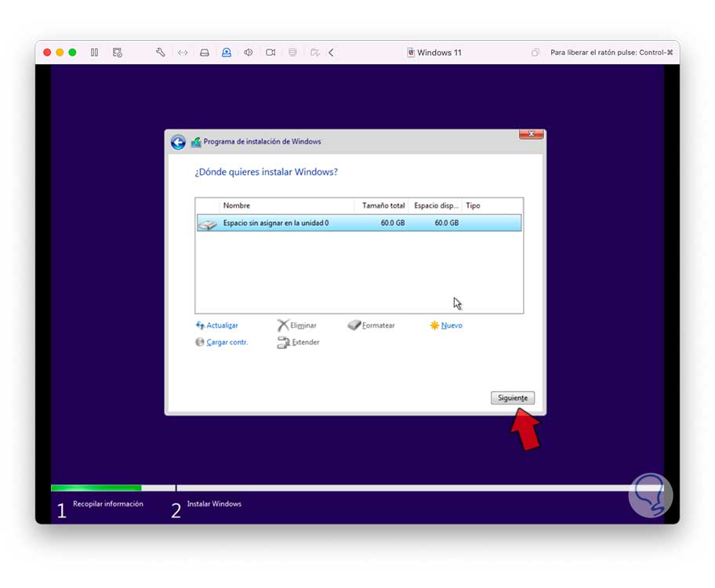Click the blue user sharing icon
The height and width of the screenshot is (588, 715).
tap(226, 53)
